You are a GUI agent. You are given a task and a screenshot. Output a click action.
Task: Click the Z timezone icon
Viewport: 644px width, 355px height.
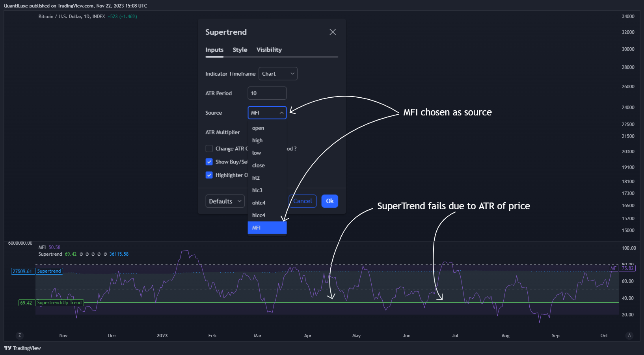20,335
